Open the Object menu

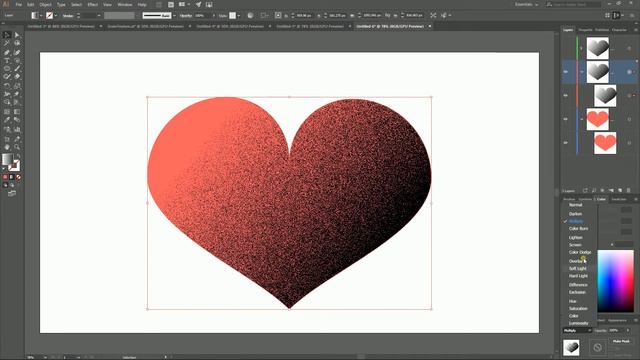45,4
